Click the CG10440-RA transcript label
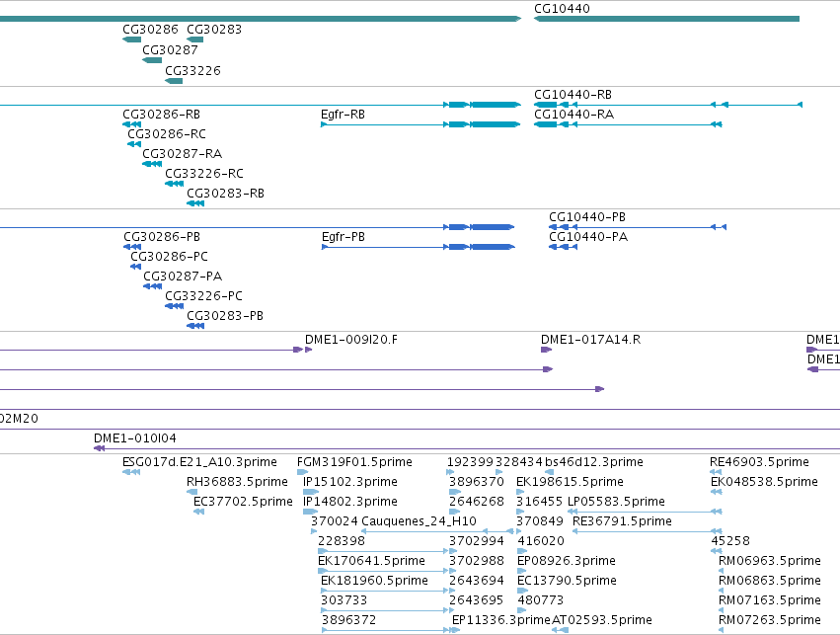Image resolution: width=840 pixels, height=635 pixels. pos(573,115)
